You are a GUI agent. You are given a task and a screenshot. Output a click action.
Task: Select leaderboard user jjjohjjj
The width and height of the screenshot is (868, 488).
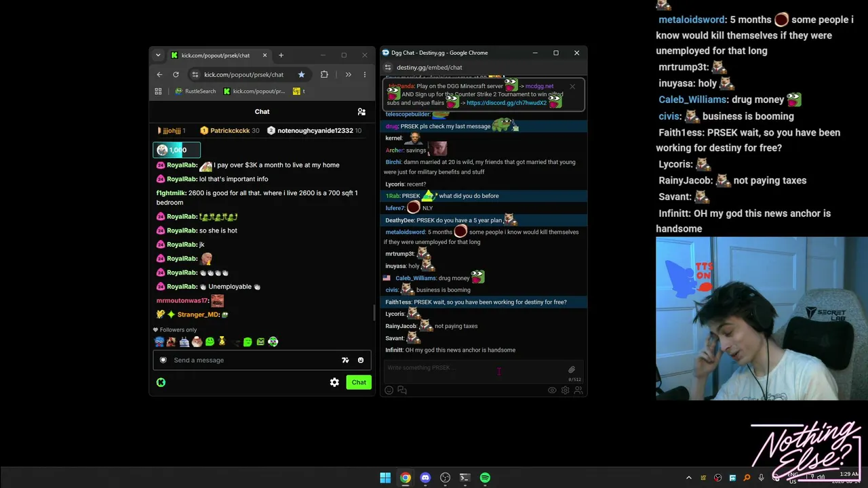point(171,130)
